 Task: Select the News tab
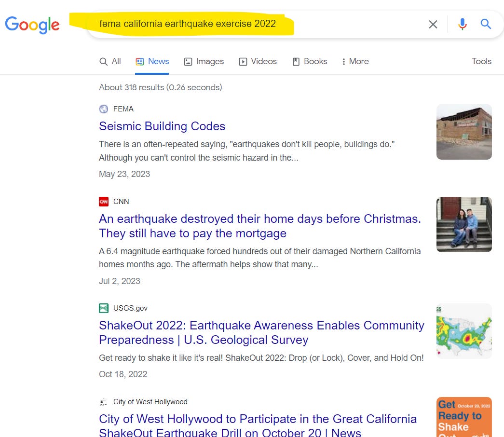(x=152, y=61)
